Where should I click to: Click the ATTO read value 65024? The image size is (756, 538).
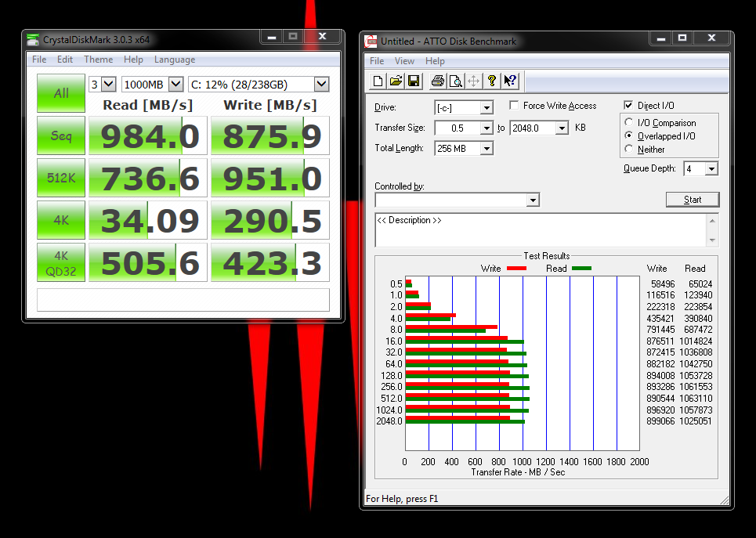[700, 284]
